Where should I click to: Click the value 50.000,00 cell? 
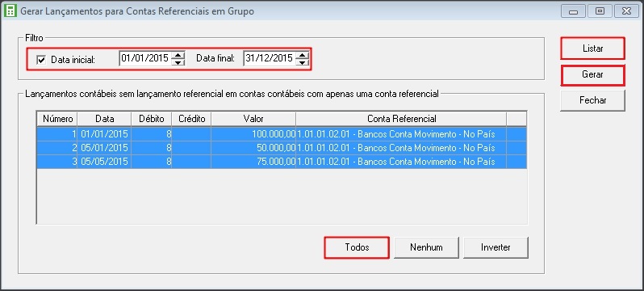pyautogui.click(x=253, y=148)
